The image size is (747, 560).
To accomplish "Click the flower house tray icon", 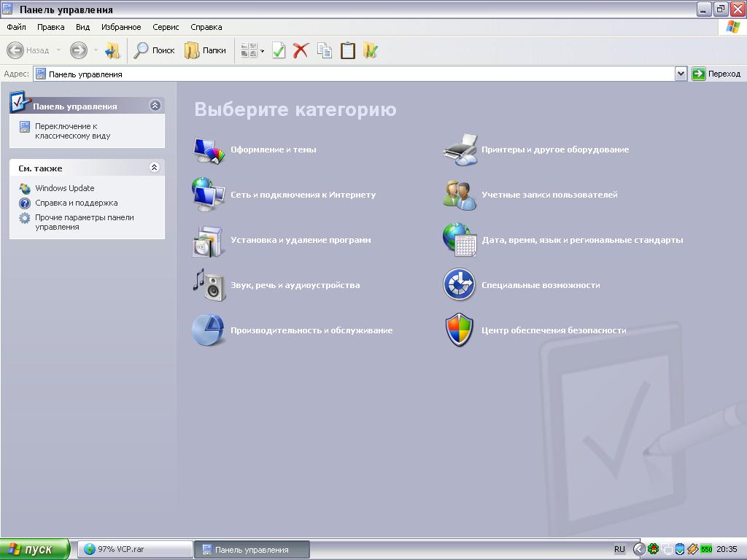I will [x=653, y=549].
